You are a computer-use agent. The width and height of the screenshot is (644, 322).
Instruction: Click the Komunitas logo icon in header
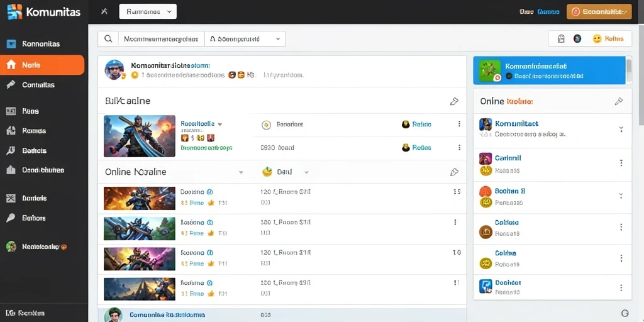point(14,11)
